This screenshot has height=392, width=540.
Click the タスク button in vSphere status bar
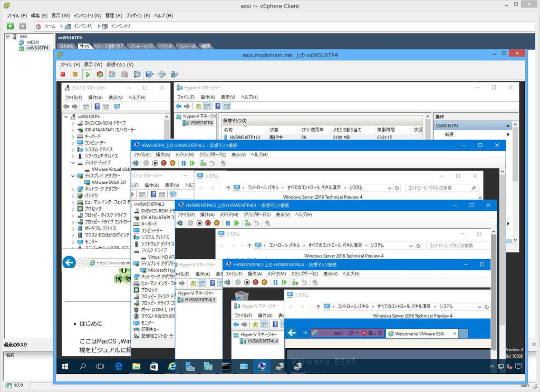click(15, 386)
